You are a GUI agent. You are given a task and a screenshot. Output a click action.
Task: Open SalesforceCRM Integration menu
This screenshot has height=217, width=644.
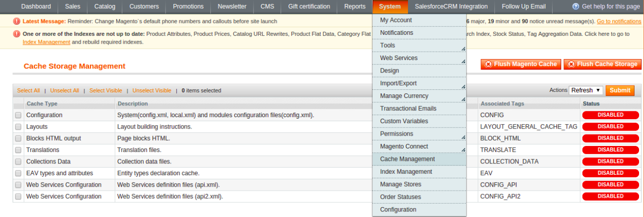pos(451,6)
